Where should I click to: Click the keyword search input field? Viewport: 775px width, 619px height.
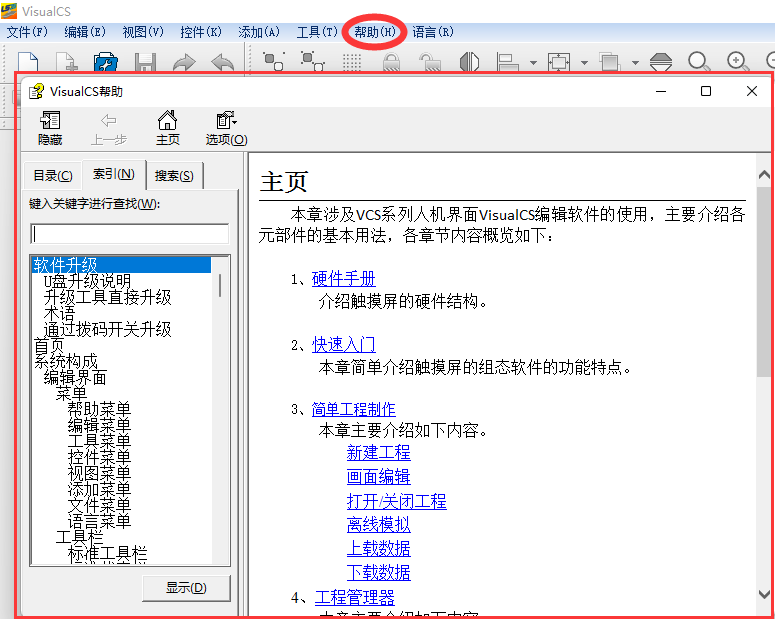[130, 234]
